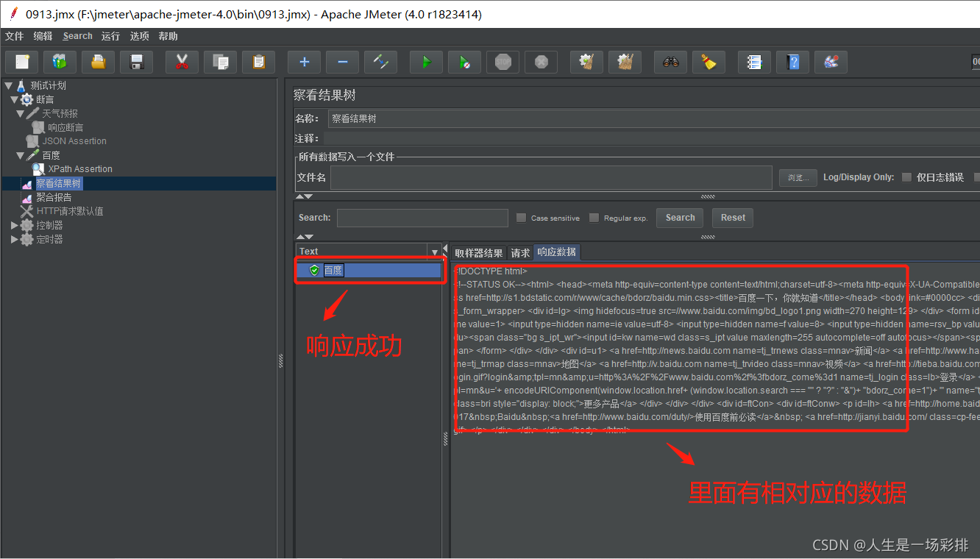Click the Paste clipboard icon
The height and width of the screenshot is (559, 980).
[x=258, y=62]
